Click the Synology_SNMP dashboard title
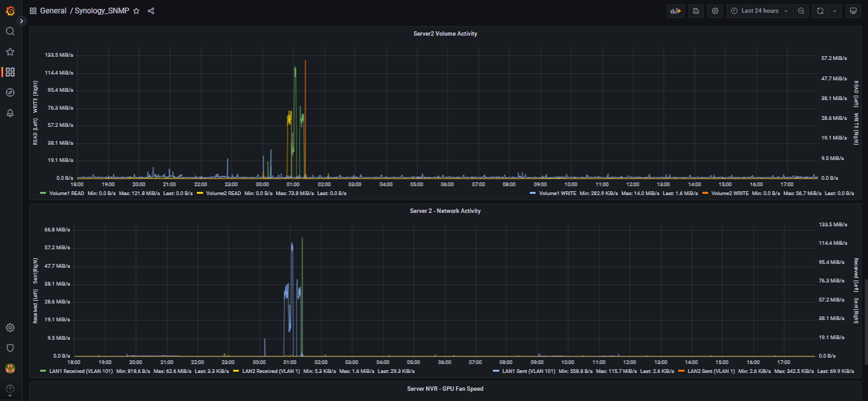 [x=102, y=11]
